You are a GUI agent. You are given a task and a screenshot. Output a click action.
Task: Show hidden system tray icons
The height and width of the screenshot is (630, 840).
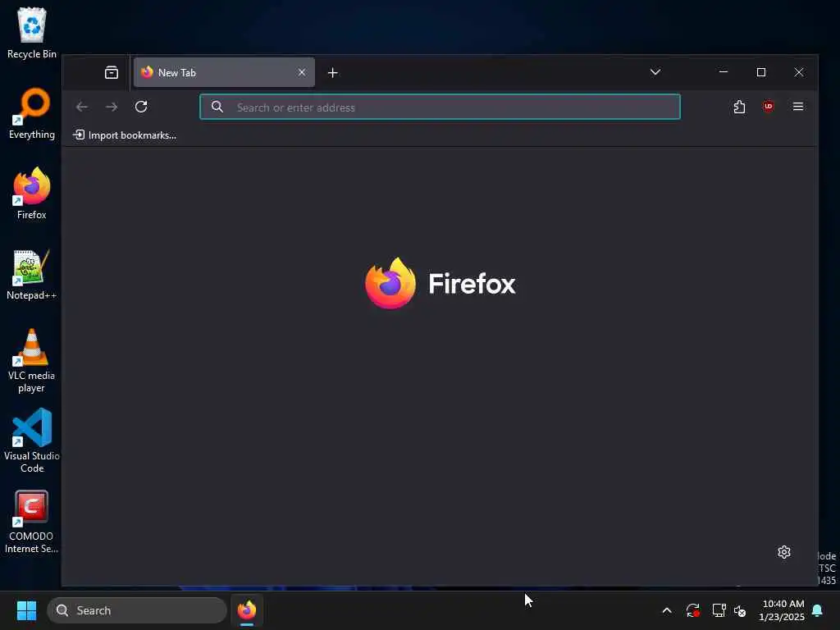click(x=667, y=610)
